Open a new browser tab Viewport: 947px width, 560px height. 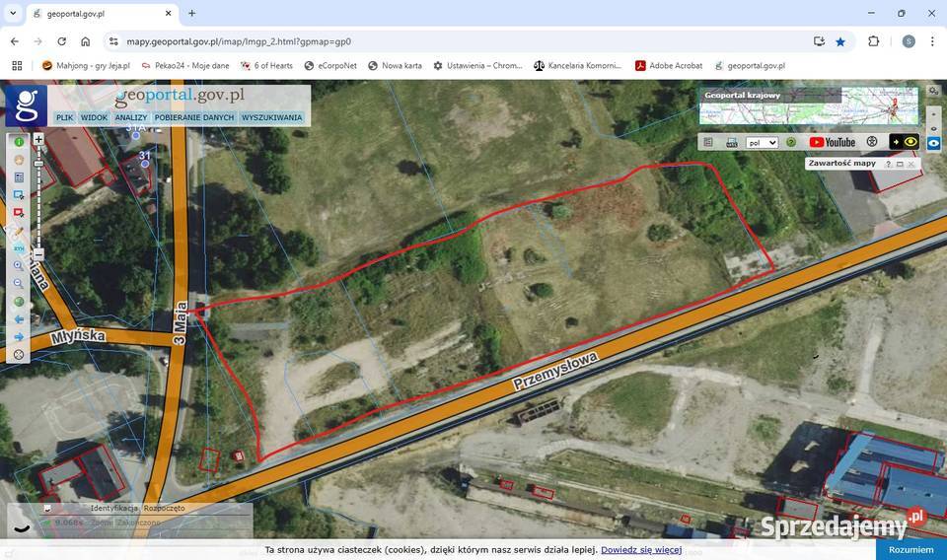tap(192, 13)
